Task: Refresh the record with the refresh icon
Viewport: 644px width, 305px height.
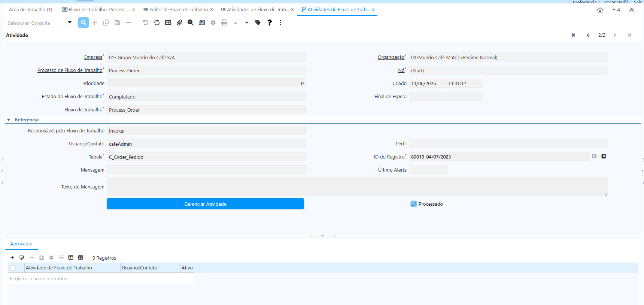Action: point(157,23)
